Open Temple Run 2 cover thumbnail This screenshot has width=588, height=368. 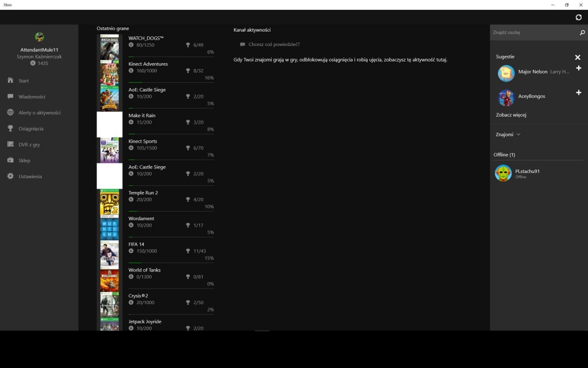110,202
